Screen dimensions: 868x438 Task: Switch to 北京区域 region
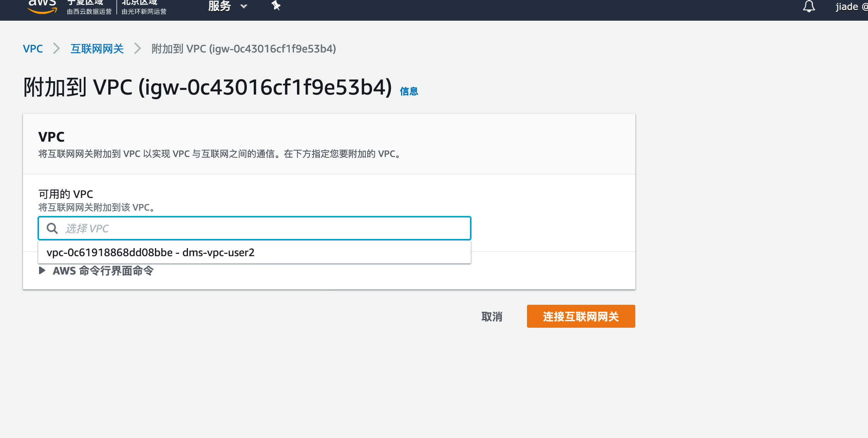click(x=144, y=7)
